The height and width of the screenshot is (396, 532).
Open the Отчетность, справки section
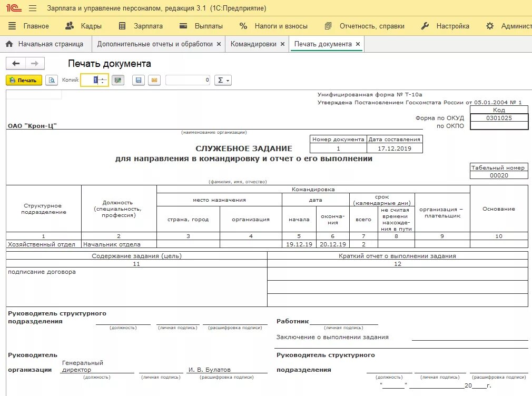coord(364,26)
